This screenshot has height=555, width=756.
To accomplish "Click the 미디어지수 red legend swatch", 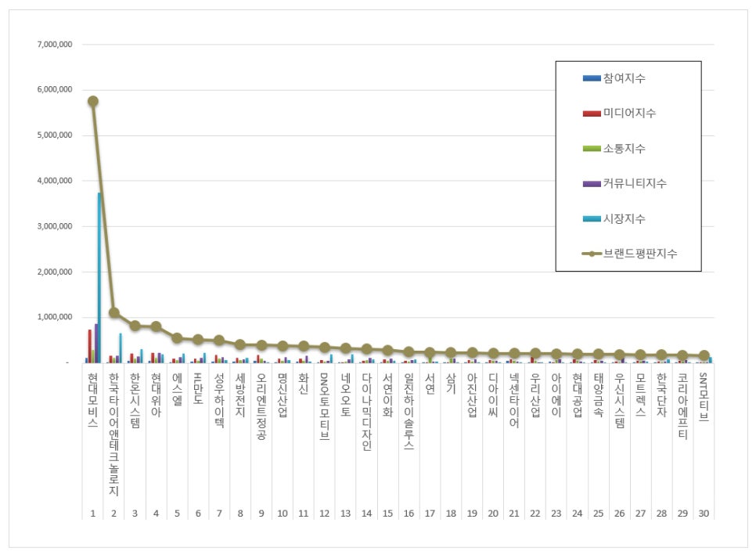I will 592,114.
